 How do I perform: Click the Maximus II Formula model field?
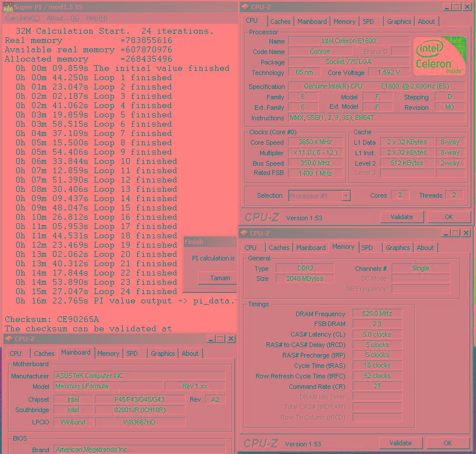[108, 387]
